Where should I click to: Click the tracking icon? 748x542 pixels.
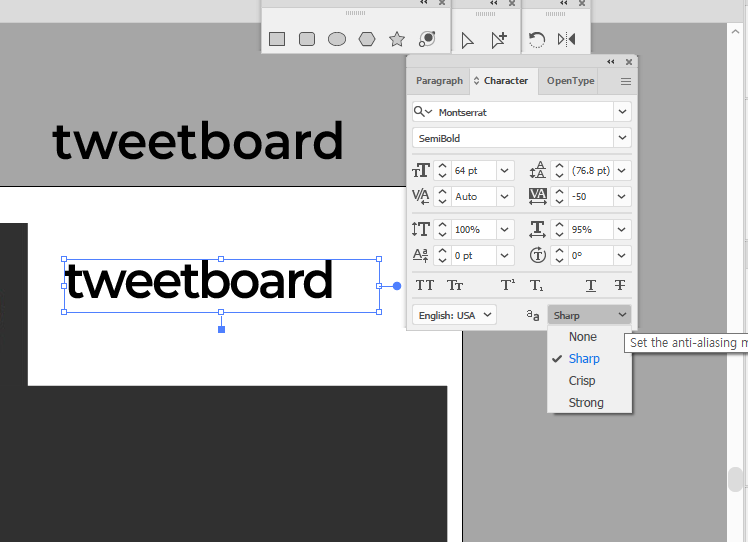[538, 197]
